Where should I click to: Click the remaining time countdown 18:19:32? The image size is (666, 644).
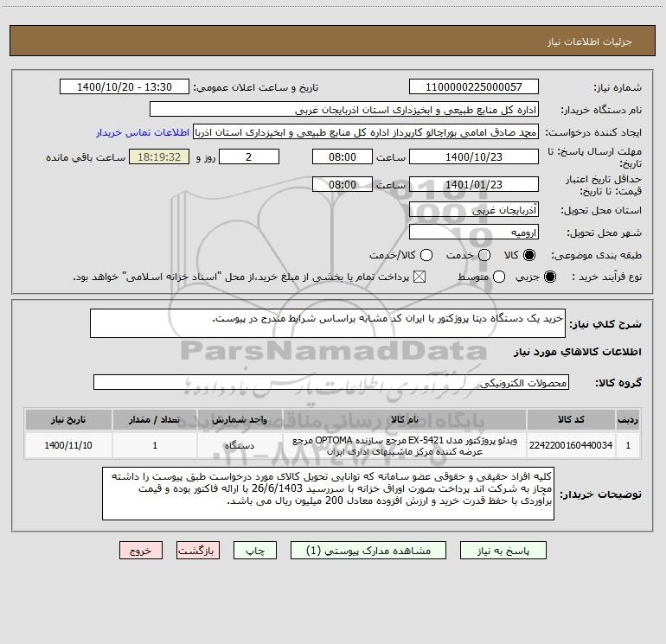tap(159, 157)
